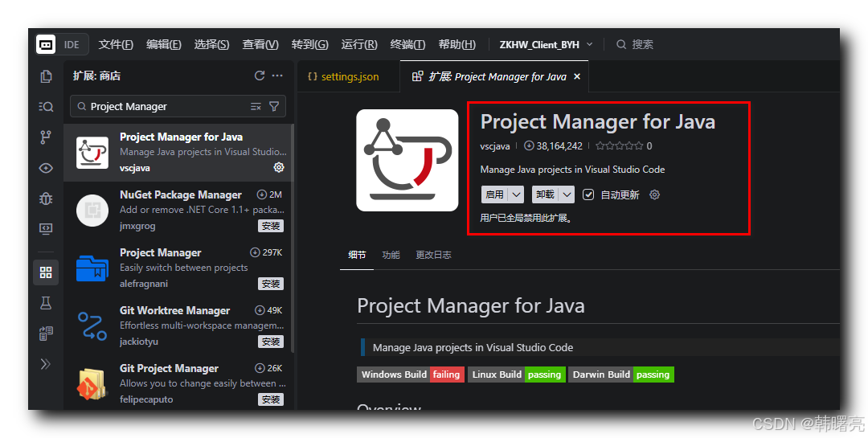Open the uninstall button dropdown arrow
This screenshot has width=868, height=438.
567,194
